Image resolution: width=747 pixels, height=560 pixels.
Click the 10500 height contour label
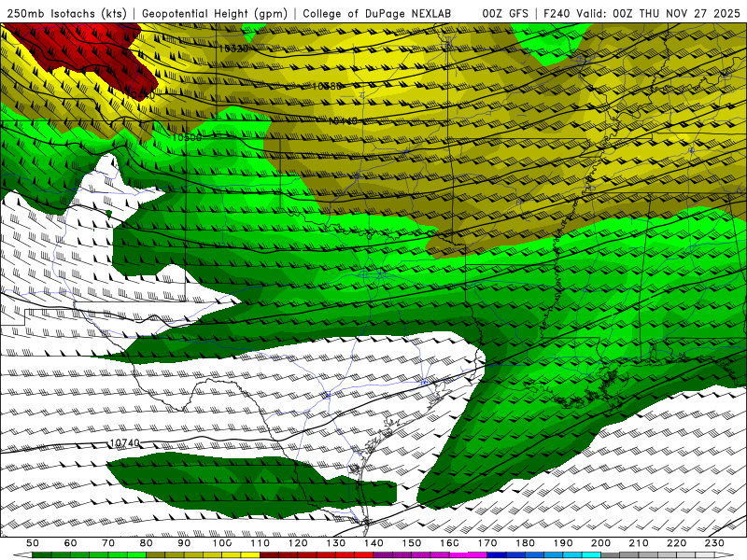click(x=187, y=137)
